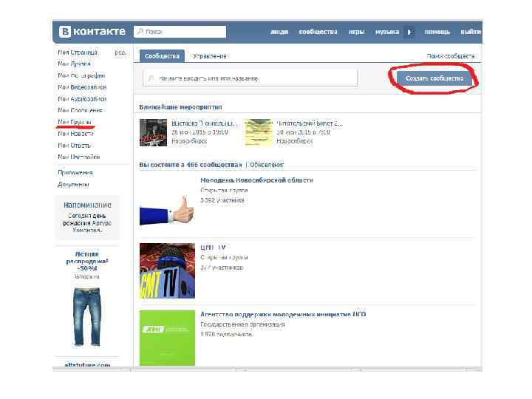532x399 pixels.
Task: Click '3 392 участника' member count text
Action: [x=222, y=200]
